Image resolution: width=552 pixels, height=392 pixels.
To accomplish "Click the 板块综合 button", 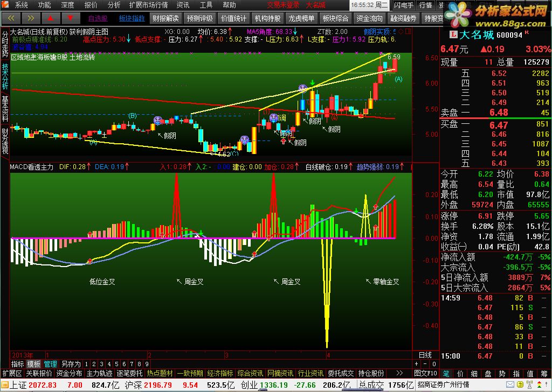I will (335, 18).
